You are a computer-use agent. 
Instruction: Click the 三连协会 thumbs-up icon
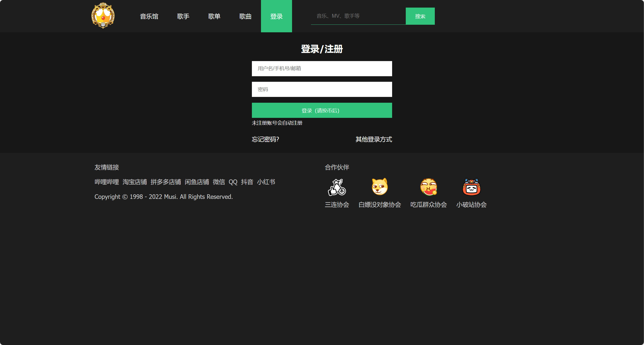coord(337,187)
